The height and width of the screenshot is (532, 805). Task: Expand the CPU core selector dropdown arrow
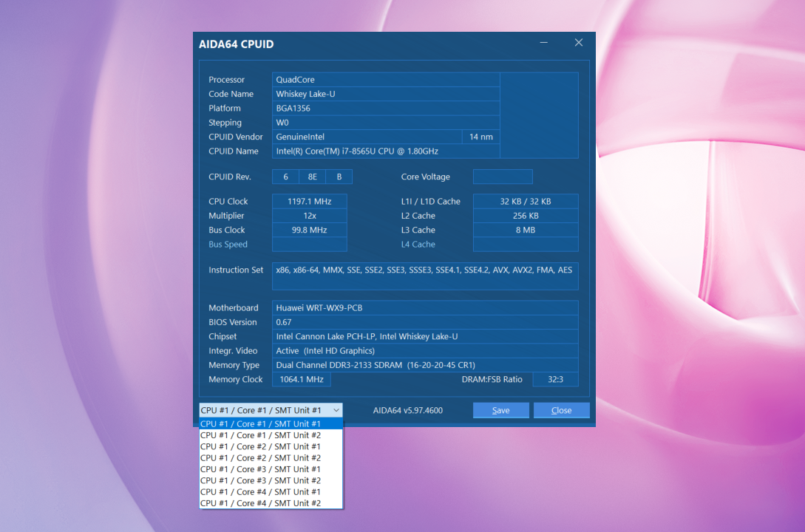[x=336, y=410]
